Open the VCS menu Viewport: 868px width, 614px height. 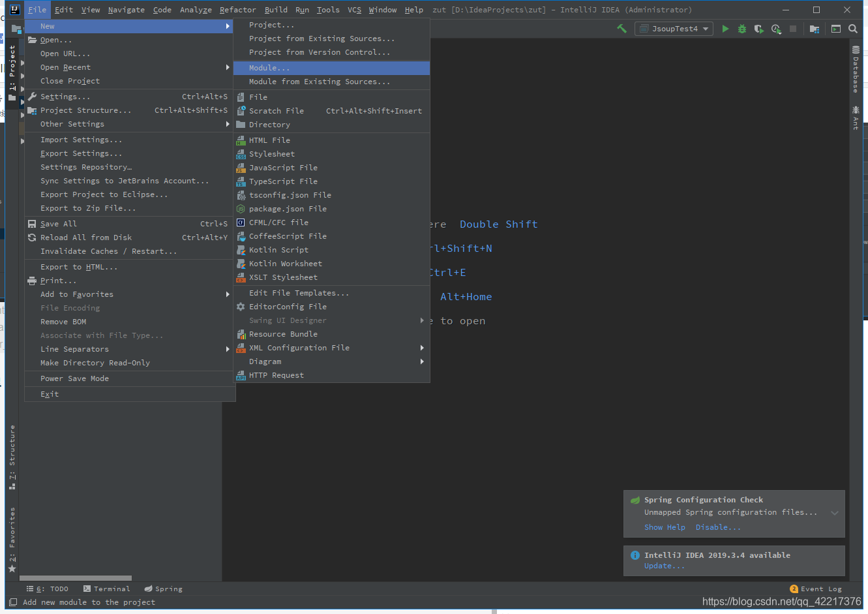click(x=354, y=10)
